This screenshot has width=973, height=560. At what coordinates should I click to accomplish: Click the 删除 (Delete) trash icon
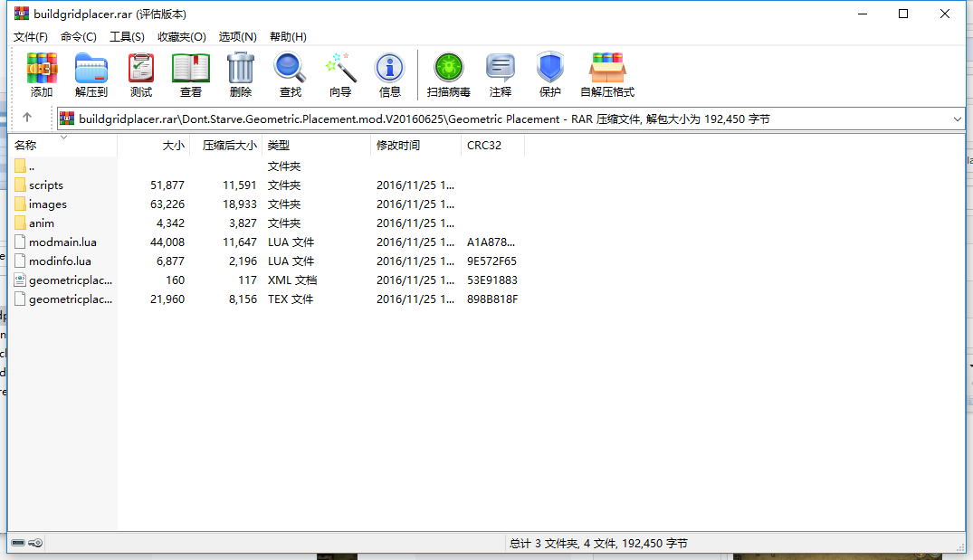240,68
